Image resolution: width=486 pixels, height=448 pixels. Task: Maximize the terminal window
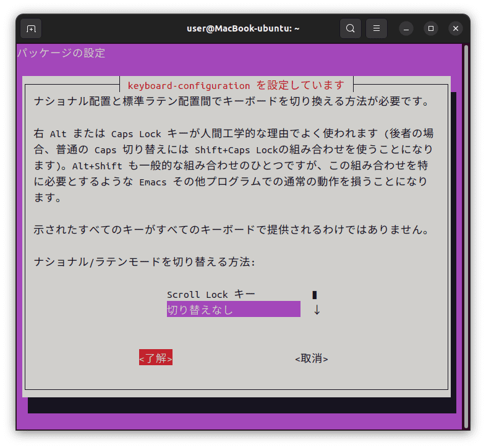tap(431, 28)
